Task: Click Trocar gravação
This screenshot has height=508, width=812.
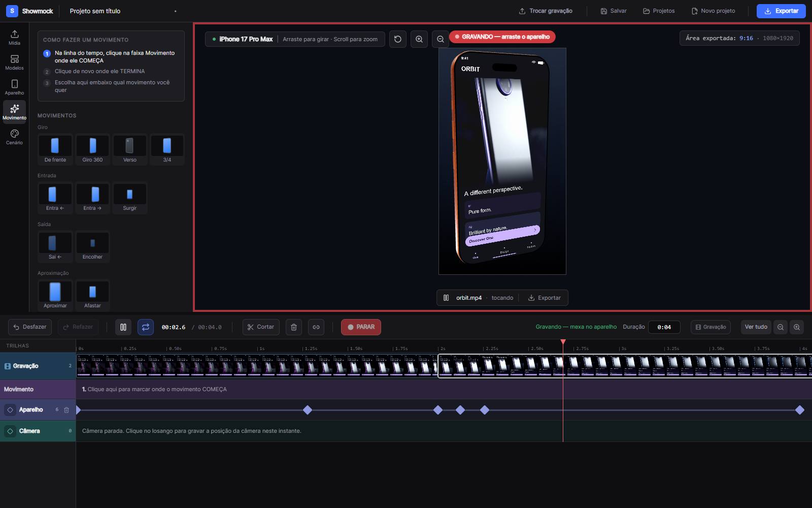Action: click(x=546, y=11)
